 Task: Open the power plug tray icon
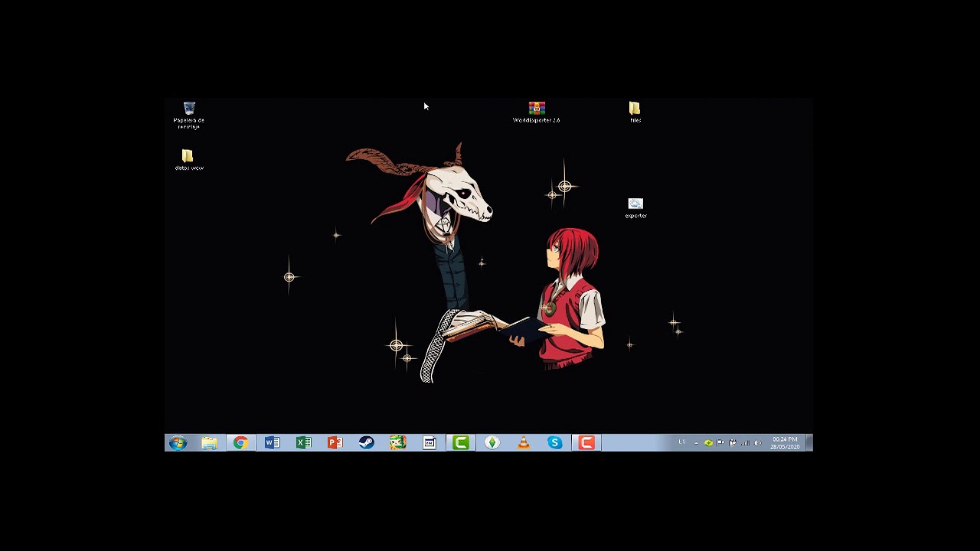pyautogui.click(x=733, y=443)
